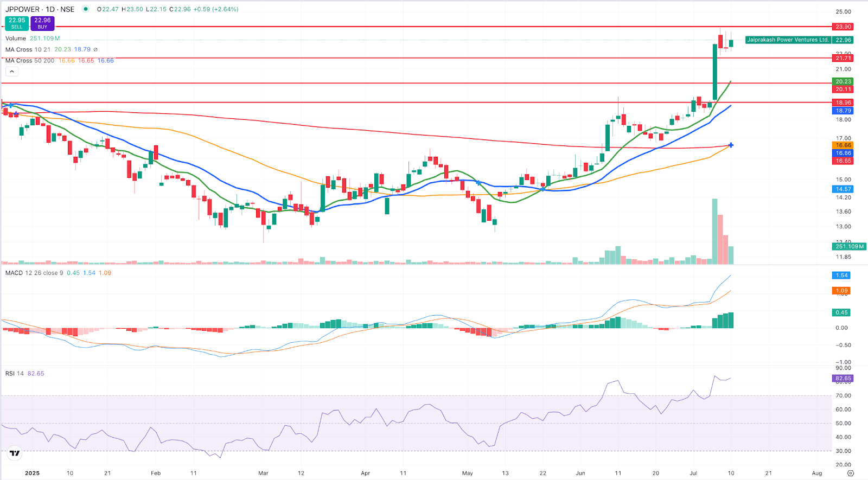Viewport: 868px width, 480px height.
Task: Click the blue 16.66 axis price tag
Action: pos(843,153)
